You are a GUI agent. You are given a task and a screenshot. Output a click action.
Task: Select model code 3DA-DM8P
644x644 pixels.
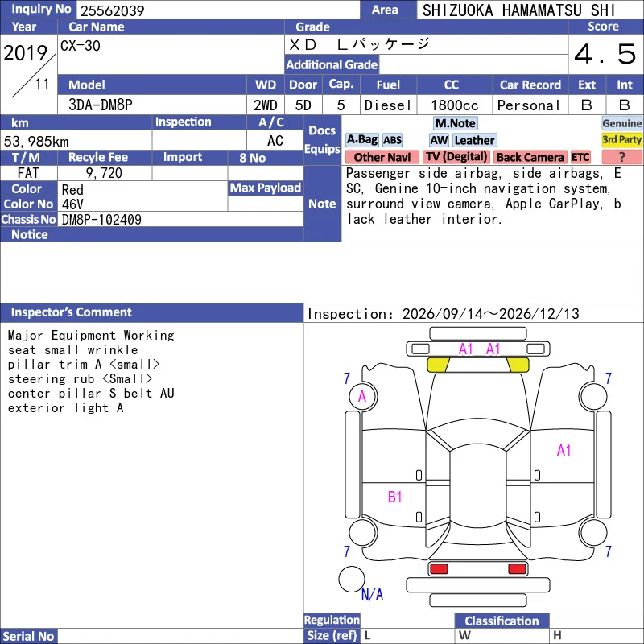pos(101,105)
